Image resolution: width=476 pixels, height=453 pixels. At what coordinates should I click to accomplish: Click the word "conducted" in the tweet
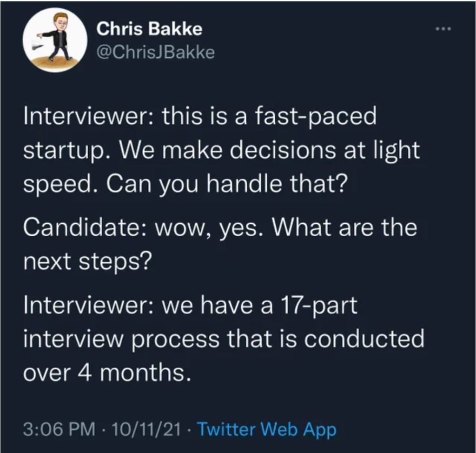pyautogui.click(x=364, y=339)
